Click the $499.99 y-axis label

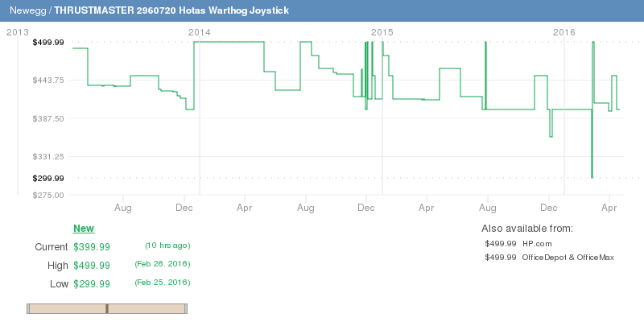click(x=48, y=42)
